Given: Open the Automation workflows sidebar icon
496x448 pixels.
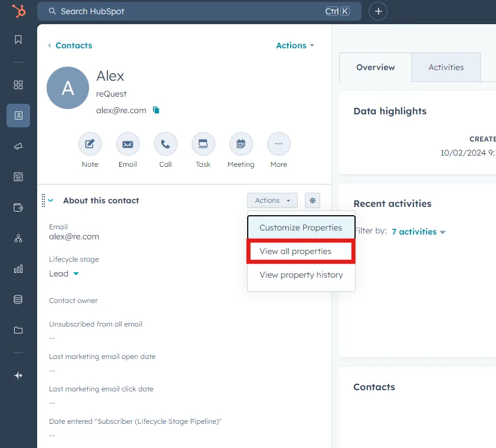Looking at the screenshot, I should coord(18,238).
